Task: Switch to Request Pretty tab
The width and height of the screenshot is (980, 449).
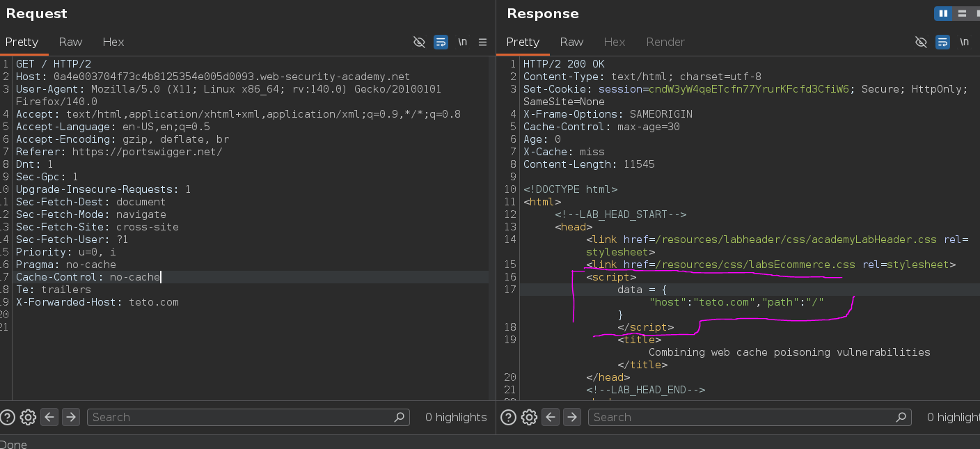Action: point(22,42)
